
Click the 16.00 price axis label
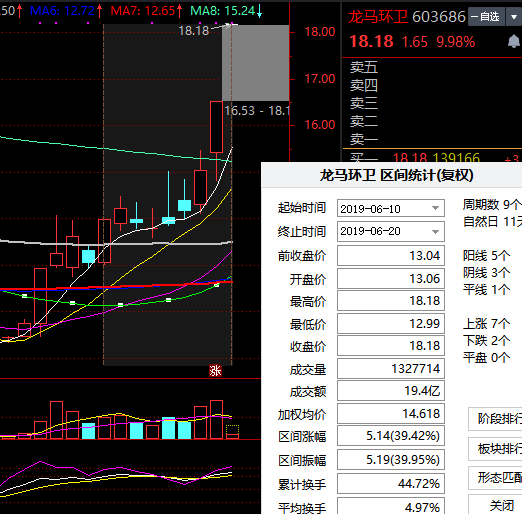[x=319, y=125]
